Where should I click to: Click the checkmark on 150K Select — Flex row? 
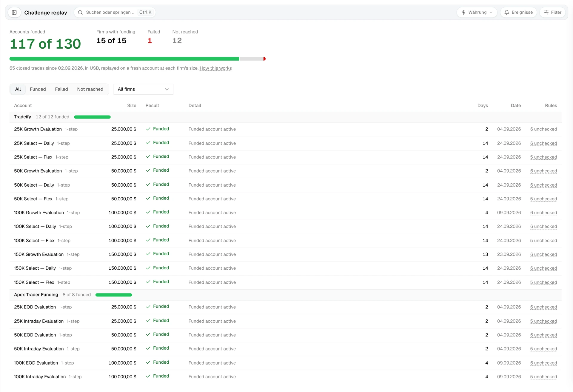tap(148, 282)
